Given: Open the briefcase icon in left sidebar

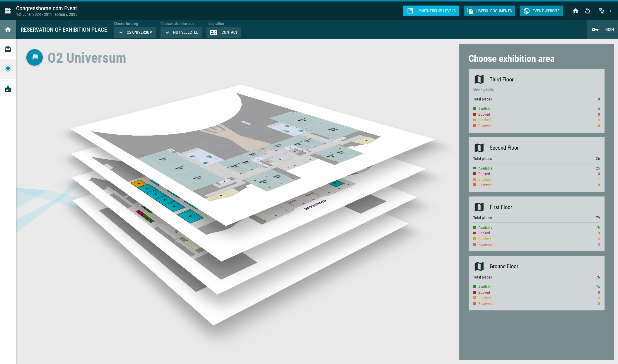Looking at the screenshot, I should pos(8,49).
